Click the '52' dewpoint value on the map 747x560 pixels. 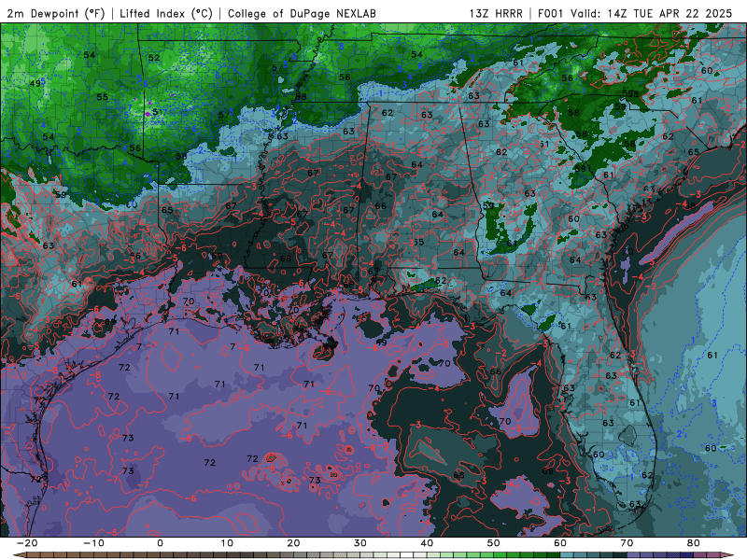click(154, 58)
